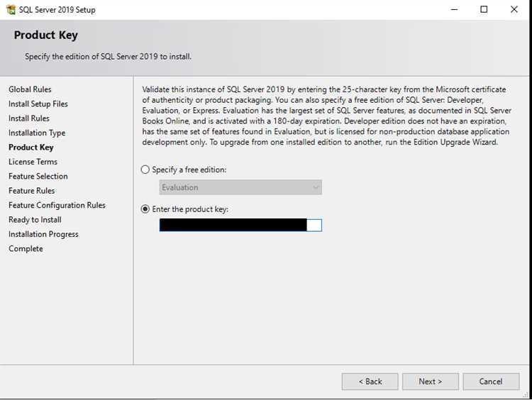Close the SQL Server 2019 Setup window
Viewport: 532px width, 400px height.
click(x=514, y=9)
